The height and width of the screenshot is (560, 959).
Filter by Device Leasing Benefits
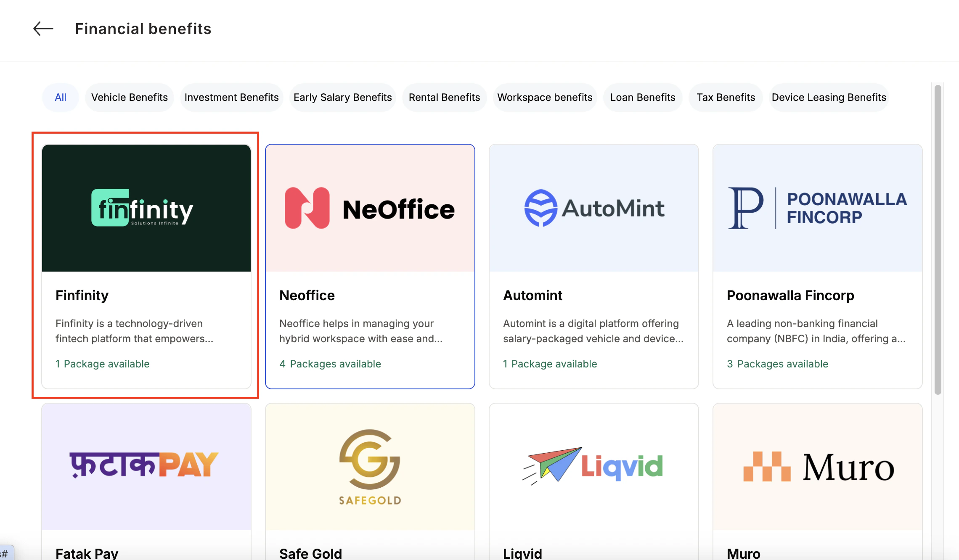(829, 98)
